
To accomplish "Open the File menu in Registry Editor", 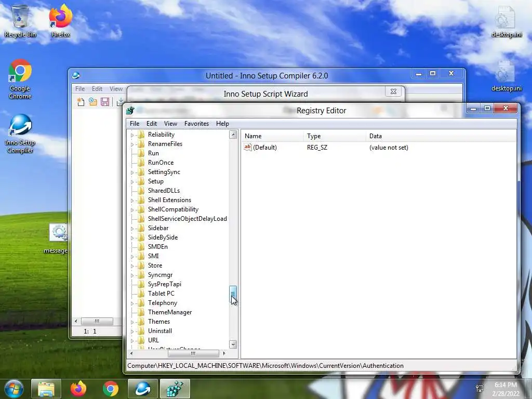I will (135, 124).
